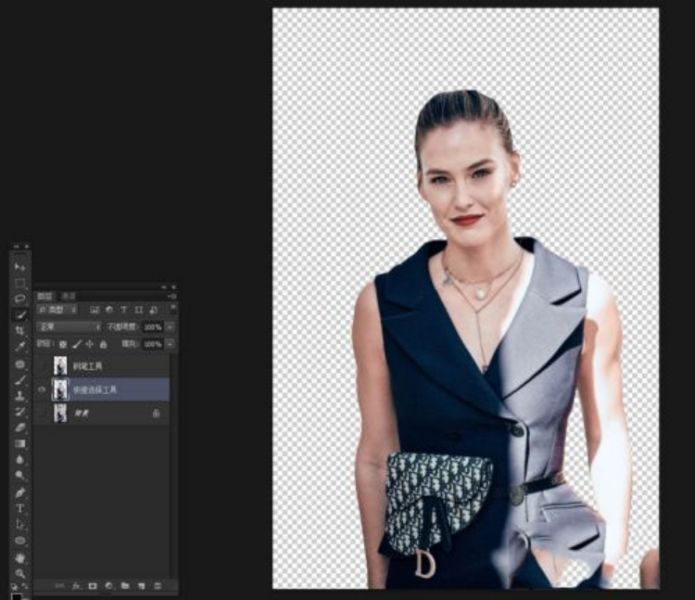Select the Hand tool
This screenshot has height=600, width=695.
(20, 558)
